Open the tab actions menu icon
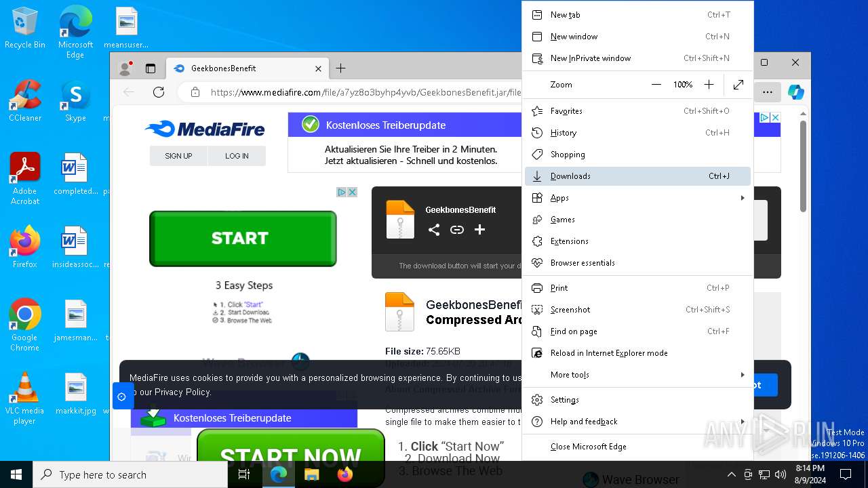Image resolution: width=868 pixels, height=488 pixels. pyautogui.click(x=151, y=68)
